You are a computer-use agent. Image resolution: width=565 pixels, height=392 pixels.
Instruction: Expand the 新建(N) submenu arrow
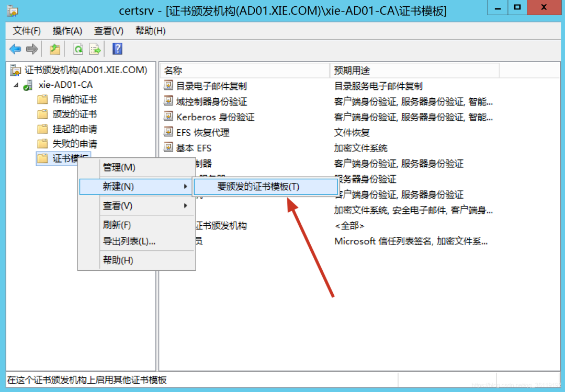point(185,187)
